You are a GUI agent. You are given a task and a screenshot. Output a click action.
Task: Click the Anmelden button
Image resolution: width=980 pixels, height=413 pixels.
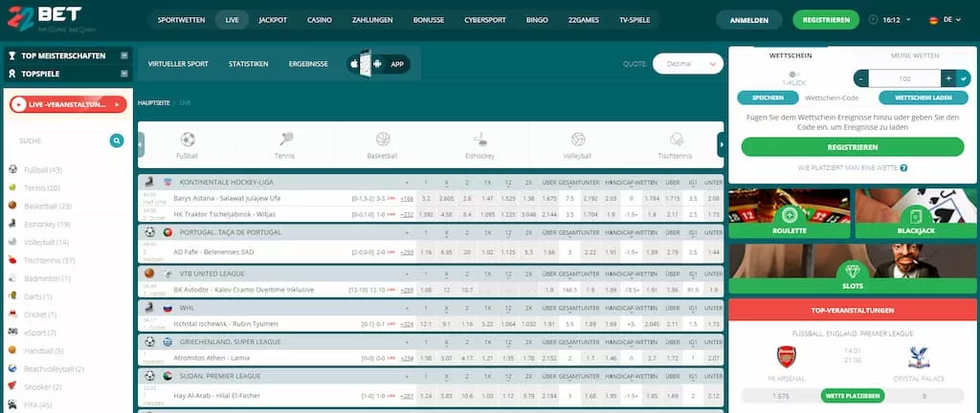pos(749,20)
